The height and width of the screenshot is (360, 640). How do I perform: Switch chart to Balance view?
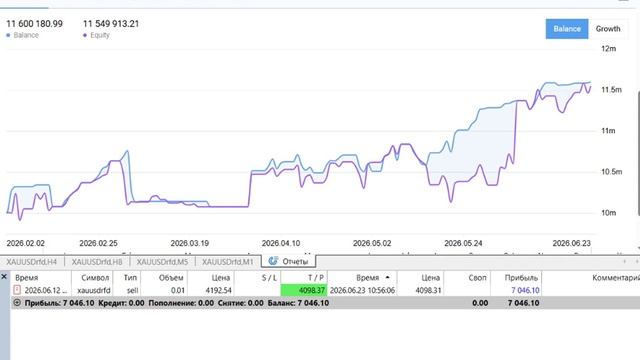click(567, 29)
